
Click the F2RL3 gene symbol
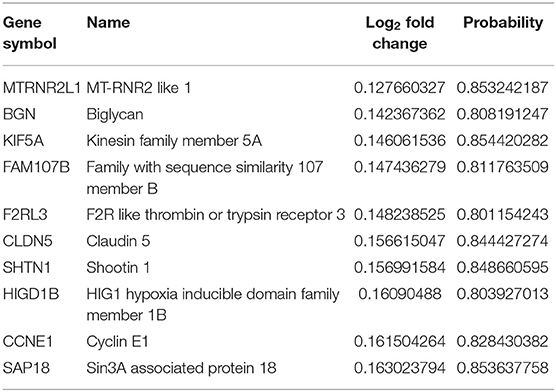(25, 215)
